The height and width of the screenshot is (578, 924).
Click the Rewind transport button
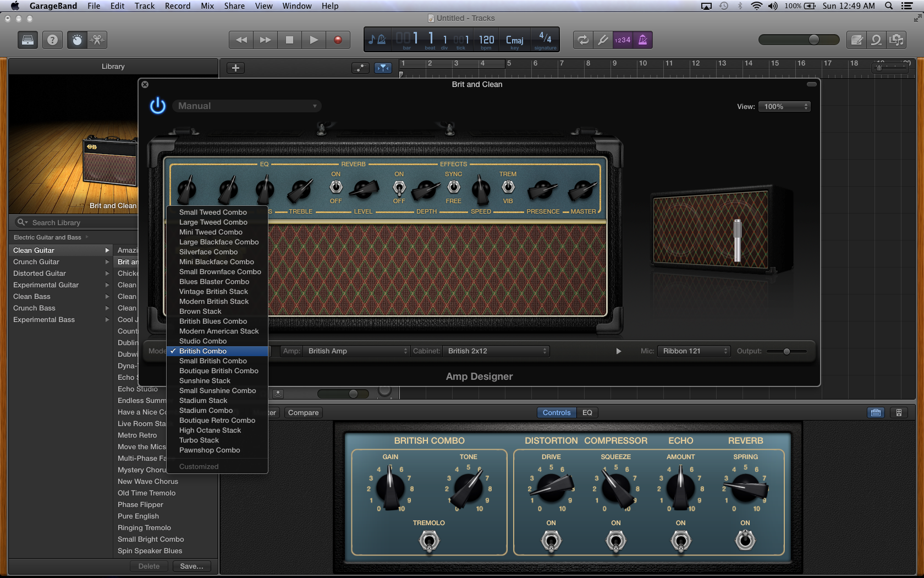(x=241, y=40)
